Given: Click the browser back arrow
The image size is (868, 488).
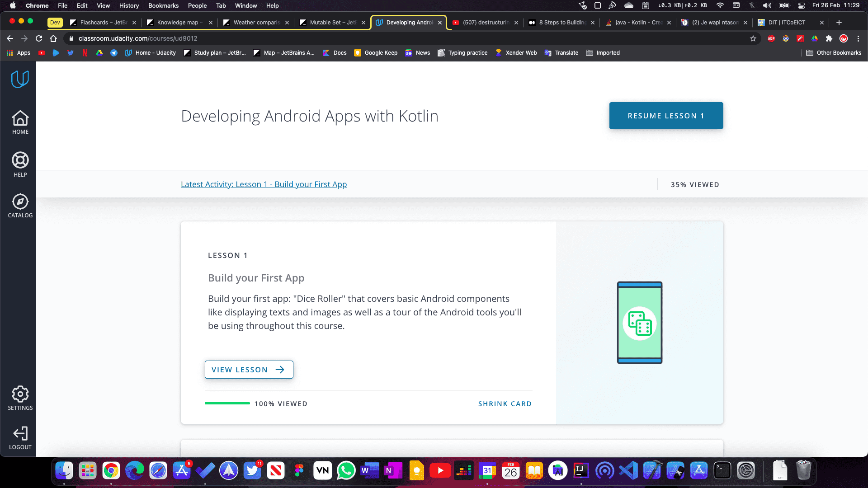Looking at the screenshot, I should click(x=10, y=38).
